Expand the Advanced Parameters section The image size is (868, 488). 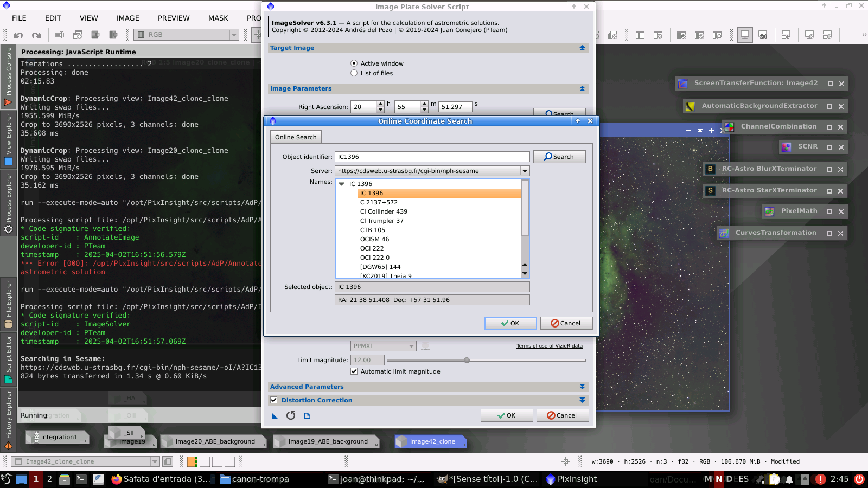(582, 387)
